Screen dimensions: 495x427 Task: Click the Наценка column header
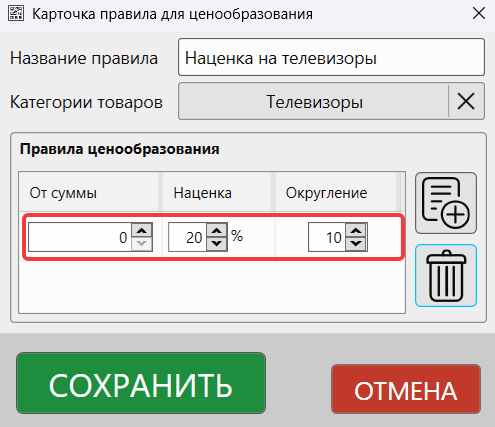click(217, 192)
